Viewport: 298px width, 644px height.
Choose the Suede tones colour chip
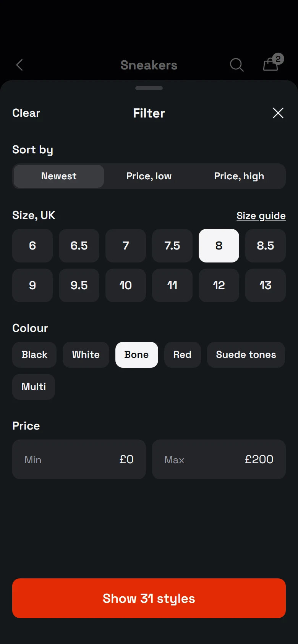click(x=246, y=355)
